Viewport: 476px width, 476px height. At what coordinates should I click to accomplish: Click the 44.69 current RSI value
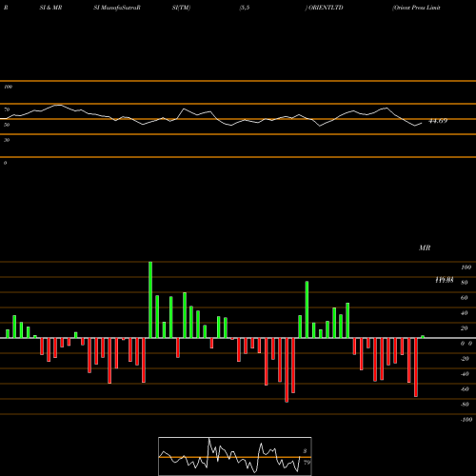pos(438,121)
